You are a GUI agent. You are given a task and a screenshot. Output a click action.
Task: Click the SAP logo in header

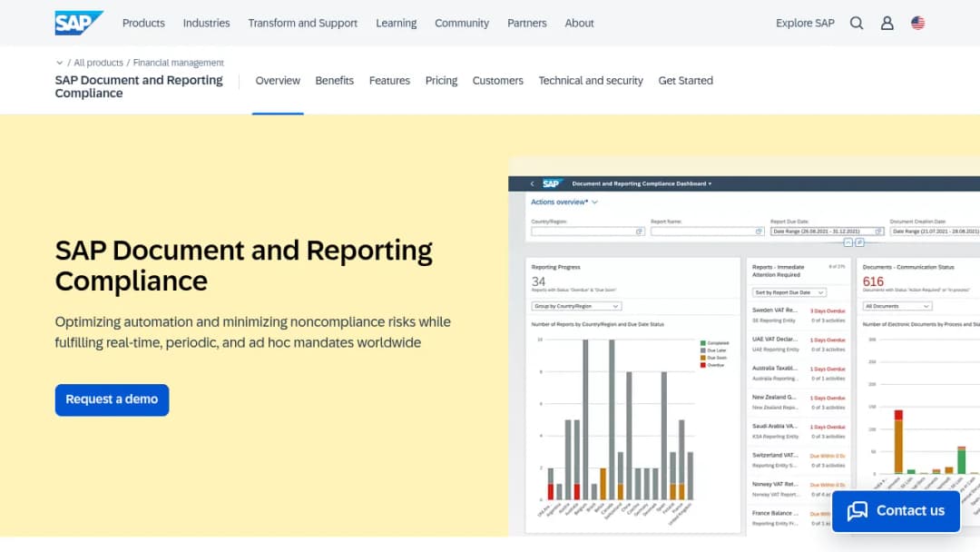coord(79,23)
